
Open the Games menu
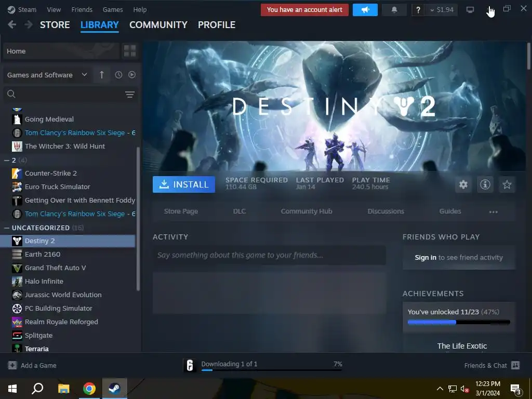pos(113,9)
